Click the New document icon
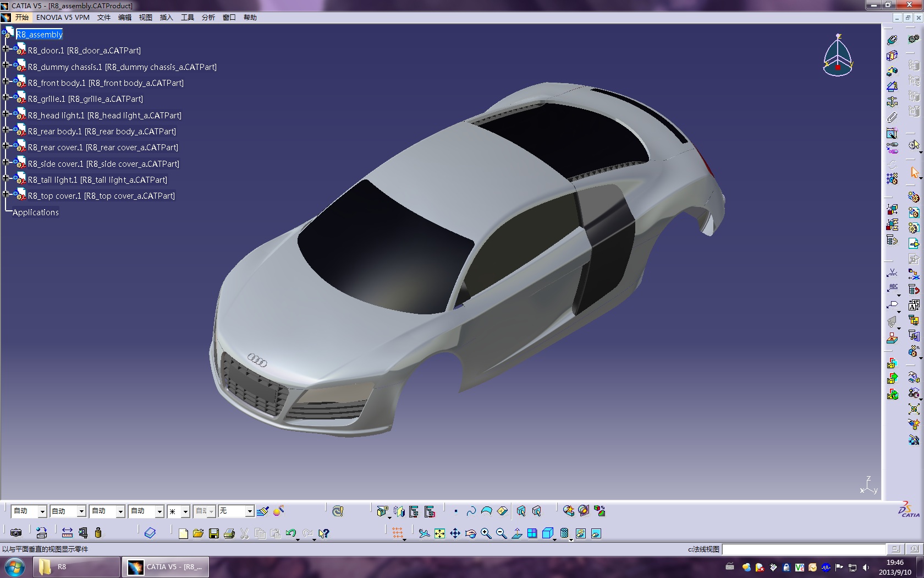924x578 pixels. point(183,533)
